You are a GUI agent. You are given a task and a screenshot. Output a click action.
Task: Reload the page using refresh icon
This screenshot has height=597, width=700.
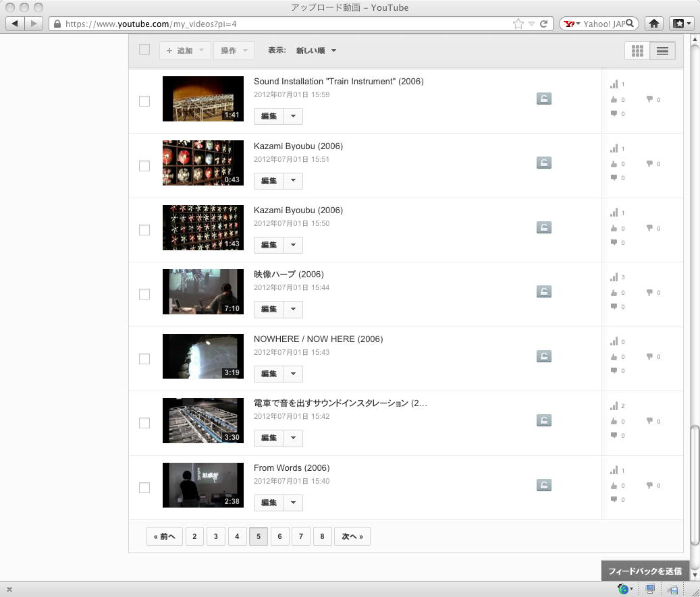544,24
